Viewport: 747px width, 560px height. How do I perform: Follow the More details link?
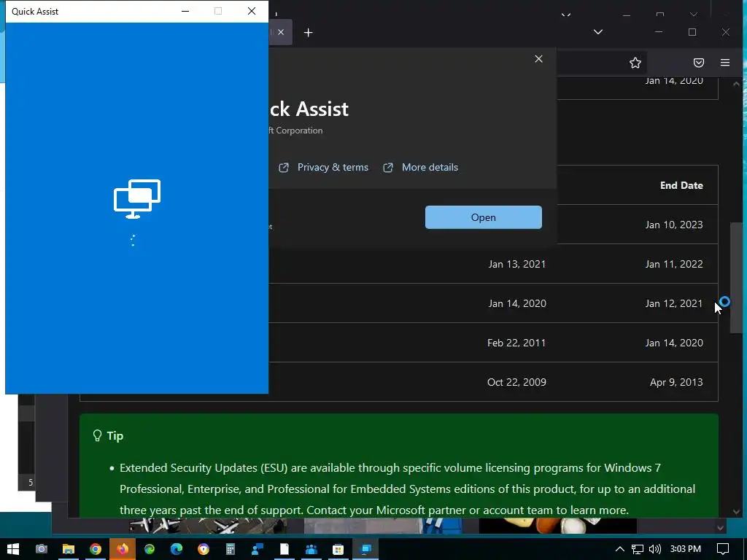coord(430,167)
